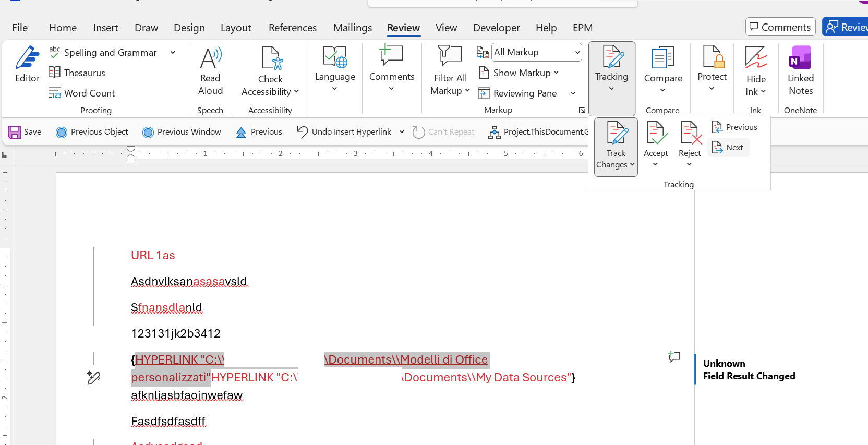Switch to the Insert tab
Image resolution: width=868 pixels, height=445 pixels.
[x=105, y=28]
